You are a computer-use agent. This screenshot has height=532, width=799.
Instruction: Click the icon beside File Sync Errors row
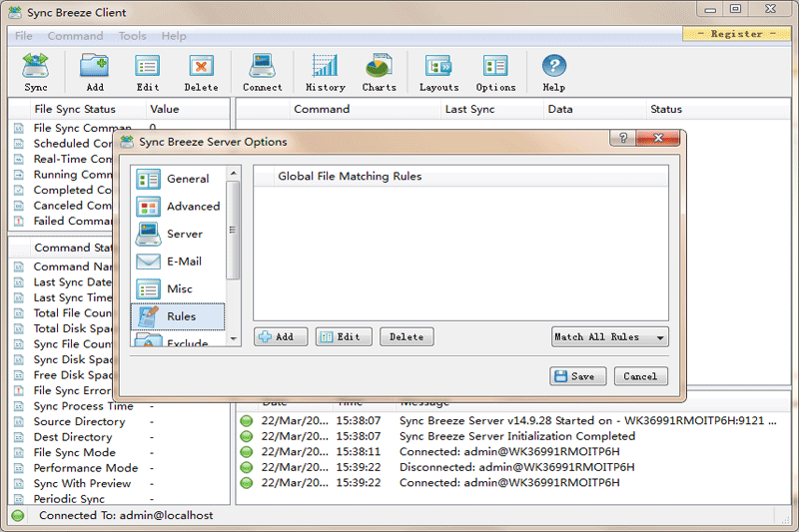pyautogui.click(x=19, y=390)
